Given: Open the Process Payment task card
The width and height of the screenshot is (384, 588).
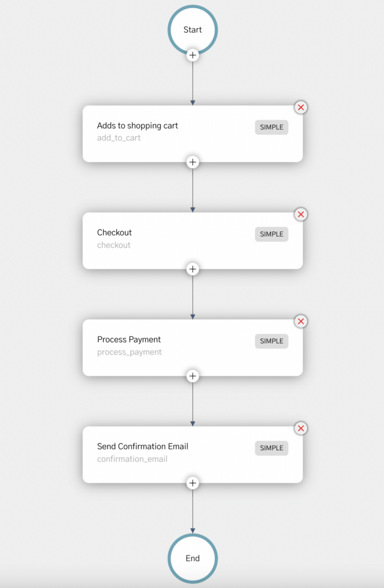Looking at the screenshot, I should tap(193, 347).
